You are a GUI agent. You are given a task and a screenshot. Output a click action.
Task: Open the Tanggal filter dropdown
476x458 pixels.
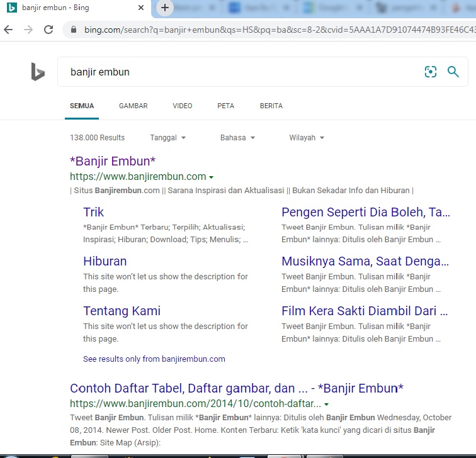click(x=168, y=138)
